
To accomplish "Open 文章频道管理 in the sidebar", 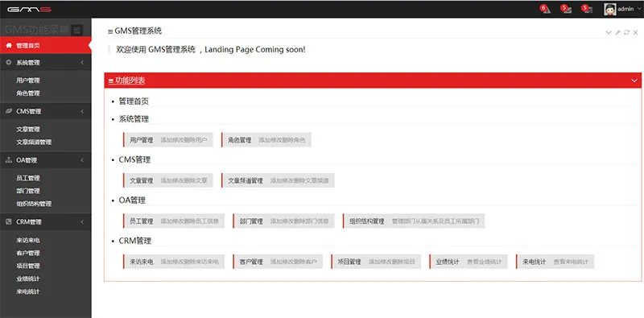I will pyautogui.click(x=34, y=142).
